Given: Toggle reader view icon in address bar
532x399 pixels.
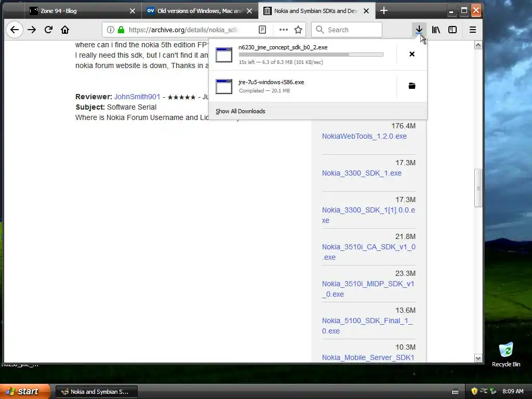Looking at the screenshot, I should pos(262,30).
